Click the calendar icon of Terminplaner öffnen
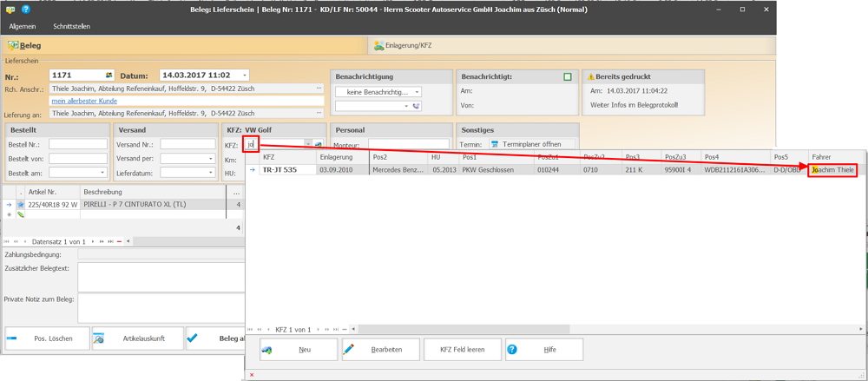 [495, 144]
